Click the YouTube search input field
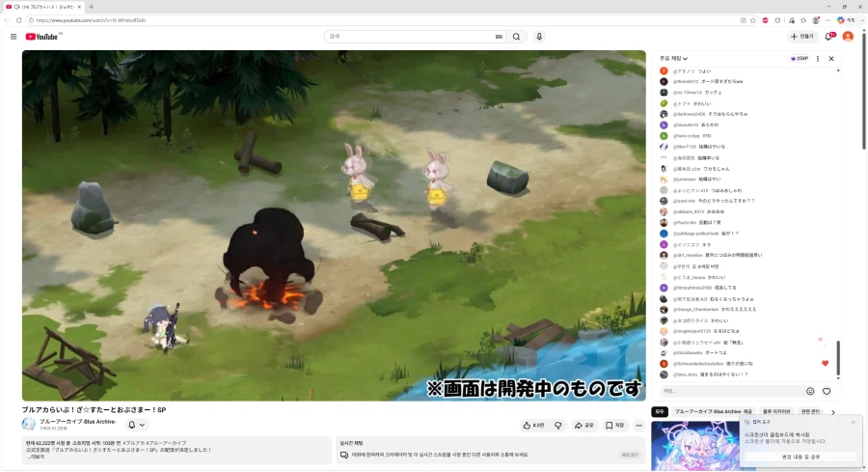The height and width of the screenshot is (472, 868). (410, 37)
